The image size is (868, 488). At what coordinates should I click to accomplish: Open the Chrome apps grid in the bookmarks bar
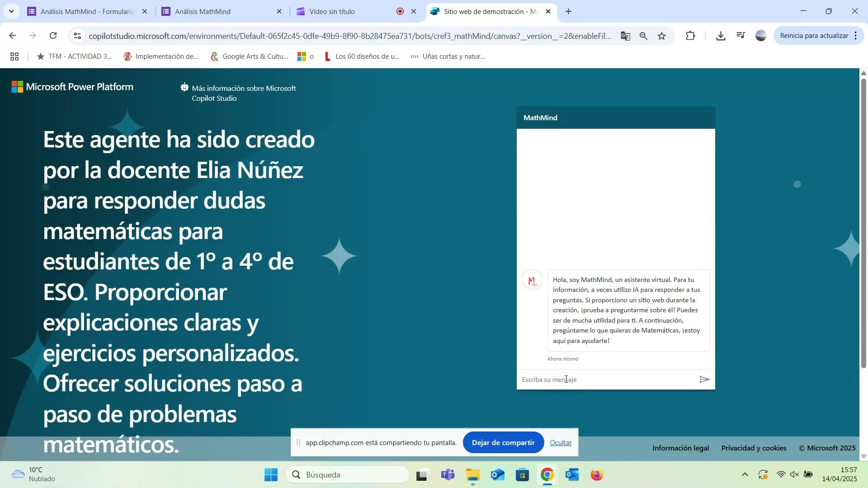coord(14,56)
